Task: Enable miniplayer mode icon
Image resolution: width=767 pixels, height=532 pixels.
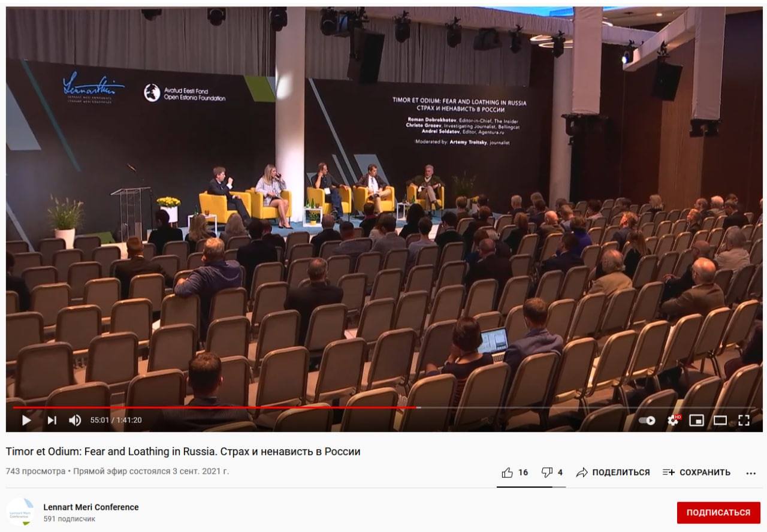Action: tap(696, 421)
